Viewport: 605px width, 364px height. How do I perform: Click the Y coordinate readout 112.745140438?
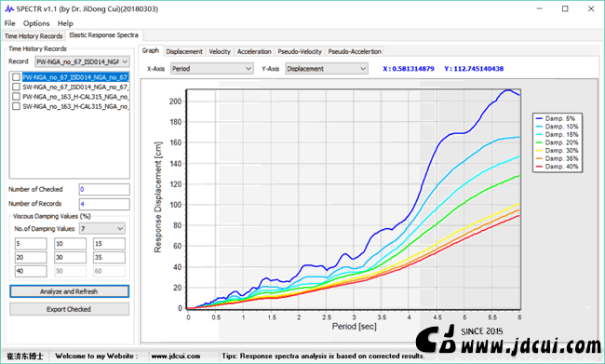(474, 69)
